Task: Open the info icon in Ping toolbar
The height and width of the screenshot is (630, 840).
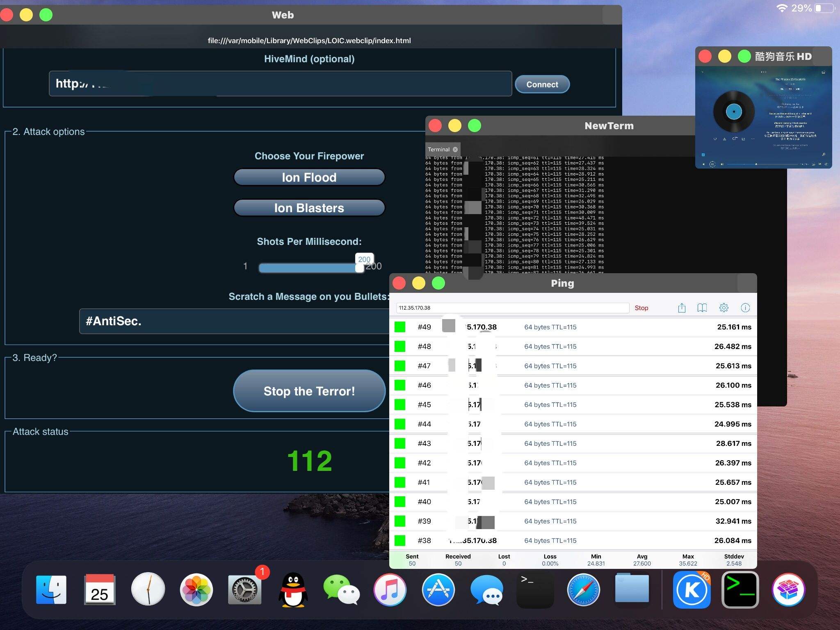Action: coord(745,308)
